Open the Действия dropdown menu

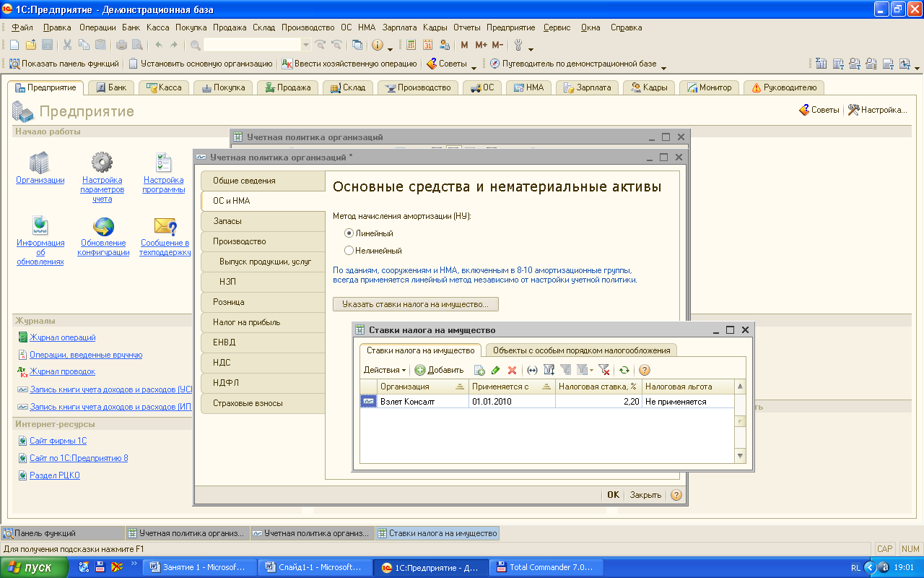coord(385,370)
